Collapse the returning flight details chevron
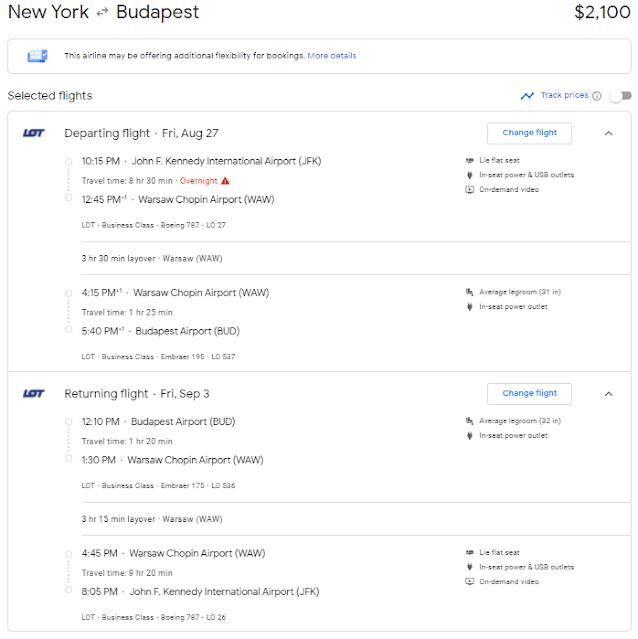This screenshot has width=638, height=639. click(608, 394)
